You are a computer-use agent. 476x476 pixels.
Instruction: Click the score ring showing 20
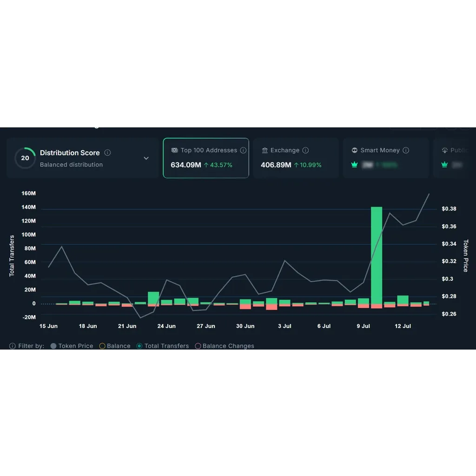coord(25,158)
